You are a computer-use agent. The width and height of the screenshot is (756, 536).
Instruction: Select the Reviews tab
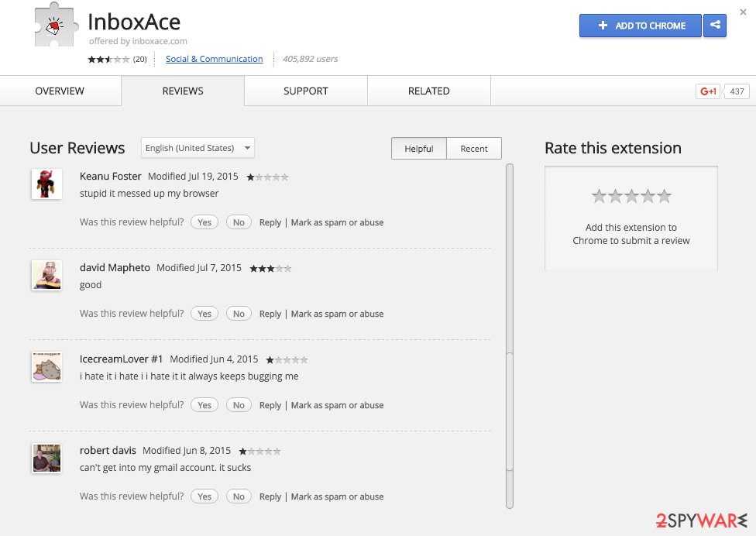(183, 91)
